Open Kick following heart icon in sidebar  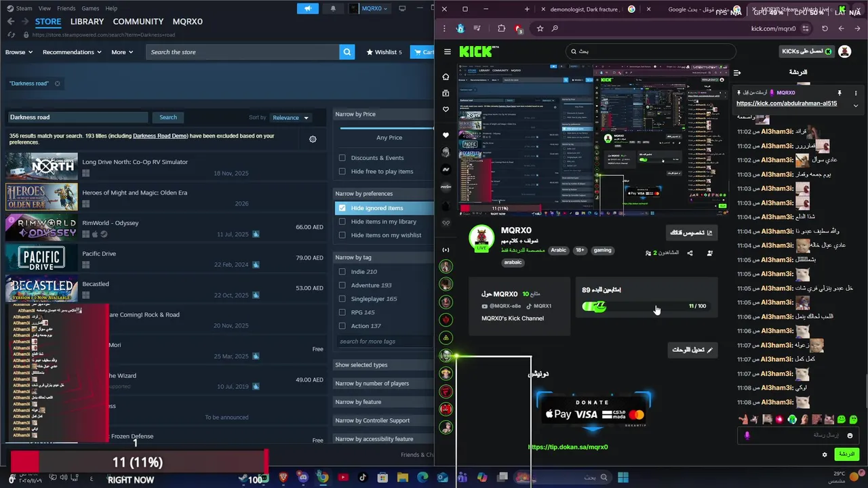(446, 109)
